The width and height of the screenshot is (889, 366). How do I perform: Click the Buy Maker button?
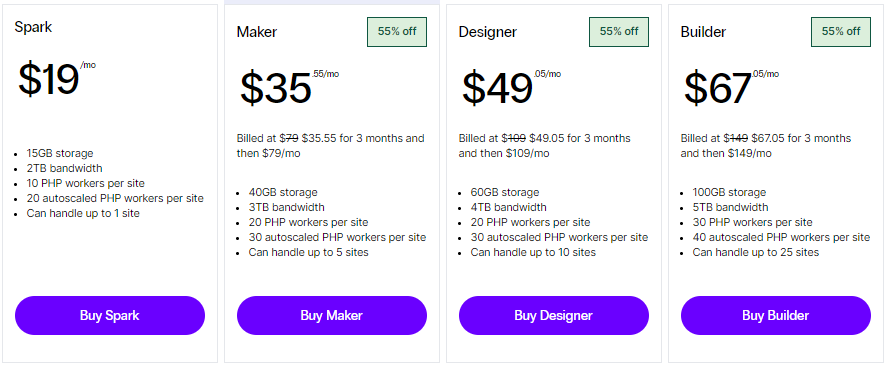(x=332, y=316)
